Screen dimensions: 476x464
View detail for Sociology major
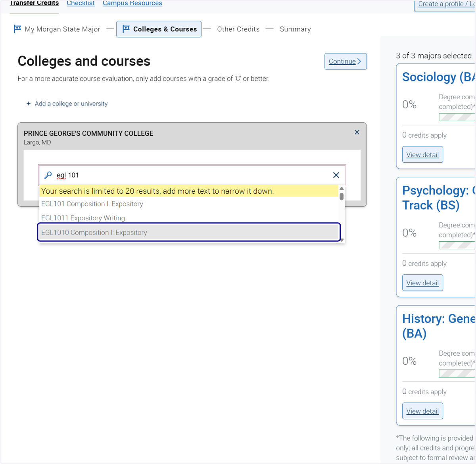pos(422,155)
